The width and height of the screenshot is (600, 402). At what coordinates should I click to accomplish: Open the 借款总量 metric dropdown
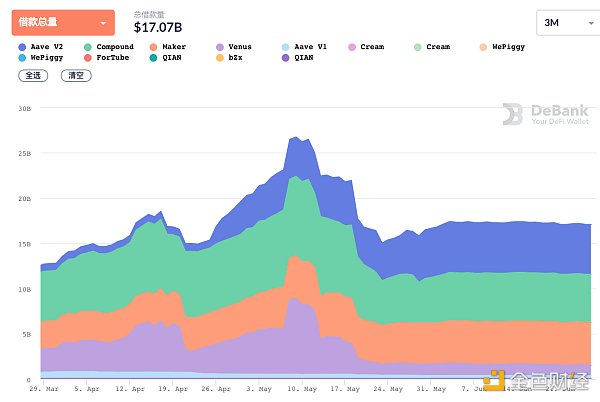click(x=62, y=21)
